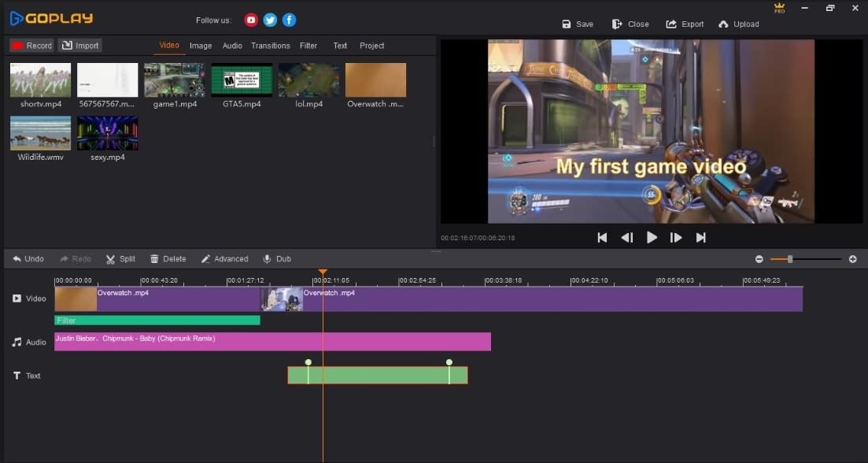Start screen recording with Record button
868x463 pixels.
31,46
